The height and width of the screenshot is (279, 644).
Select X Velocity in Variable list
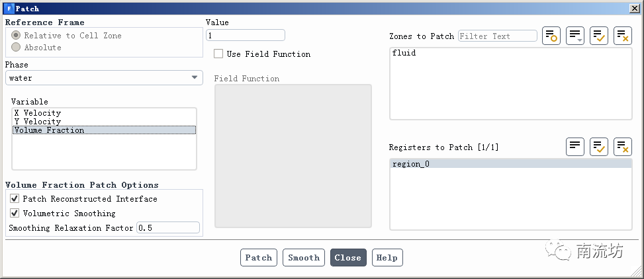click(x=38, y=113)
